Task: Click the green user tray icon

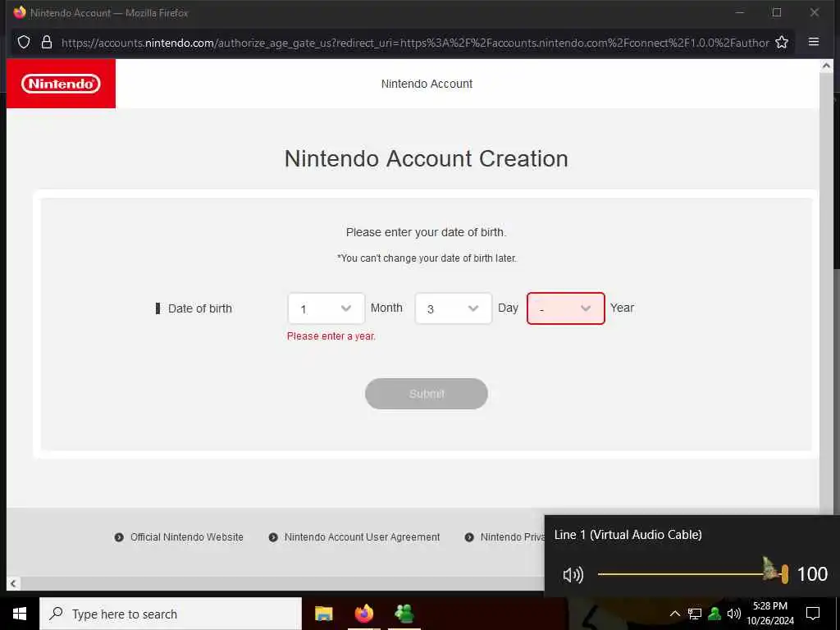Action: 714,614
